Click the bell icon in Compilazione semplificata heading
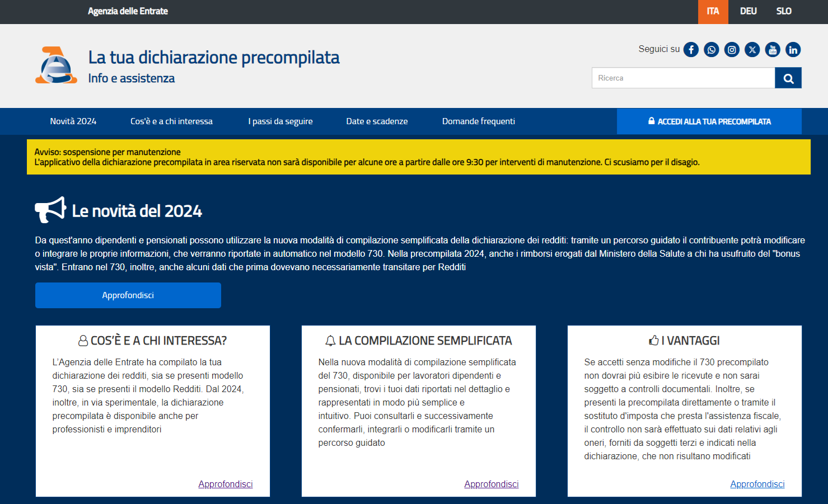This screenshot has height=504, width=828. [x=330, y=341]
